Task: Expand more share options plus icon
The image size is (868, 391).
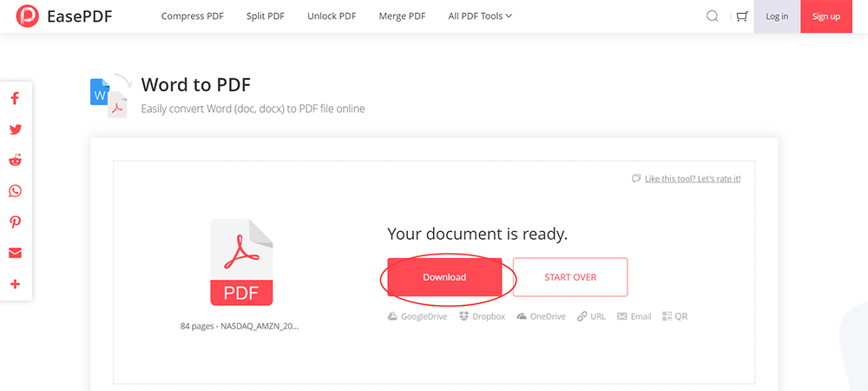Action: tap(15, 284)
